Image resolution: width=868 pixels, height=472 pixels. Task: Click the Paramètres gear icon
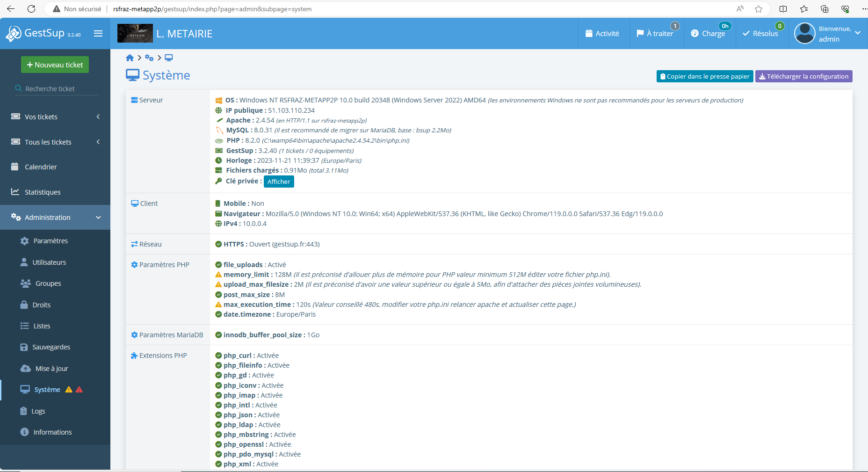tap(25, 241)
